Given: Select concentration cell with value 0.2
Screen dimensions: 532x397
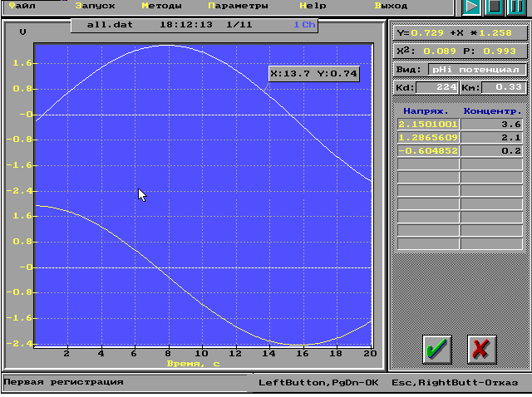Looking at the screenshot, I should pyautogui.click(x=493, y=150).
